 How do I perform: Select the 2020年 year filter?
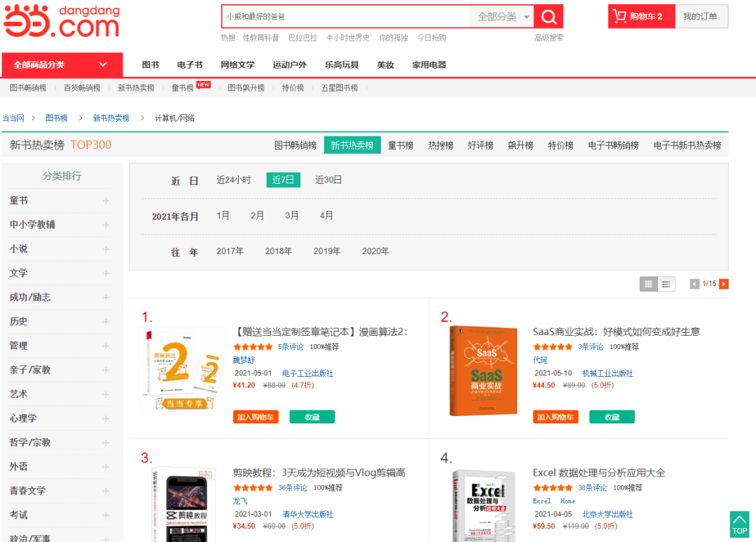375,252
